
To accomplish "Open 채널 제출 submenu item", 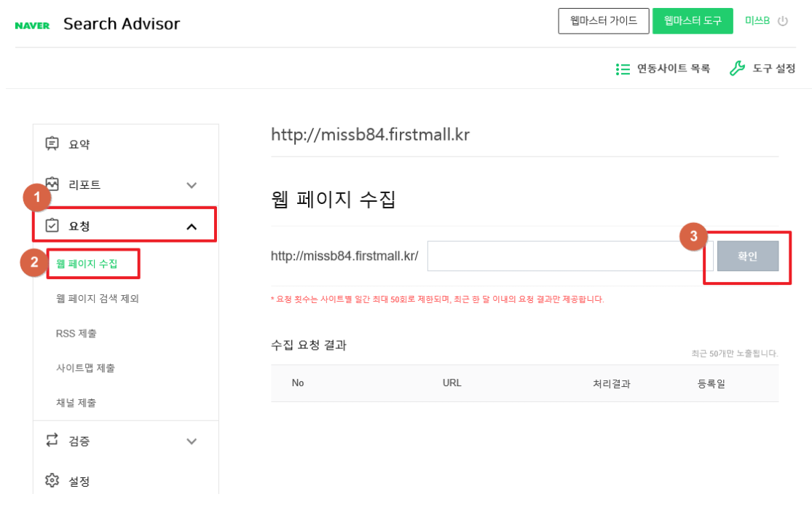I will click(x=76, y=402).
